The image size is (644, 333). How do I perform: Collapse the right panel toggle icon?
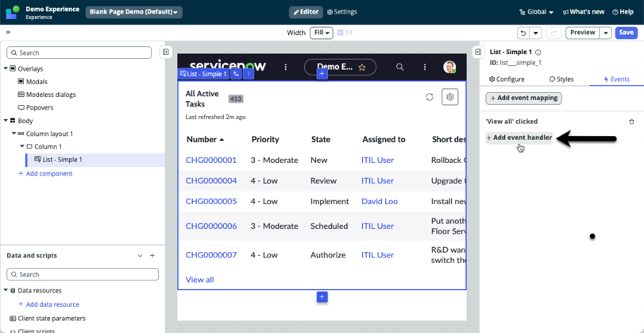(478, 52)
